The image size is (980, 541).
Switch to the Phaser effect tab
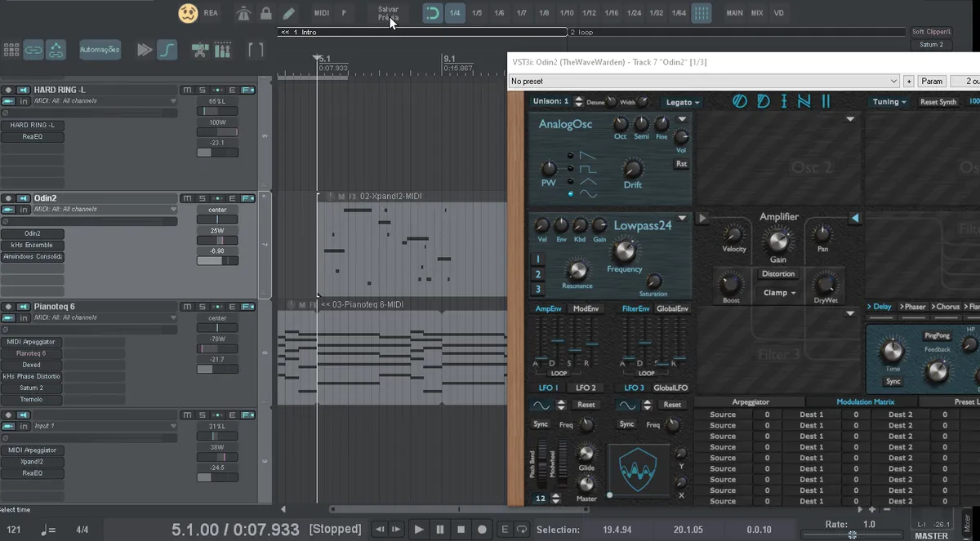tap(913, 307)
